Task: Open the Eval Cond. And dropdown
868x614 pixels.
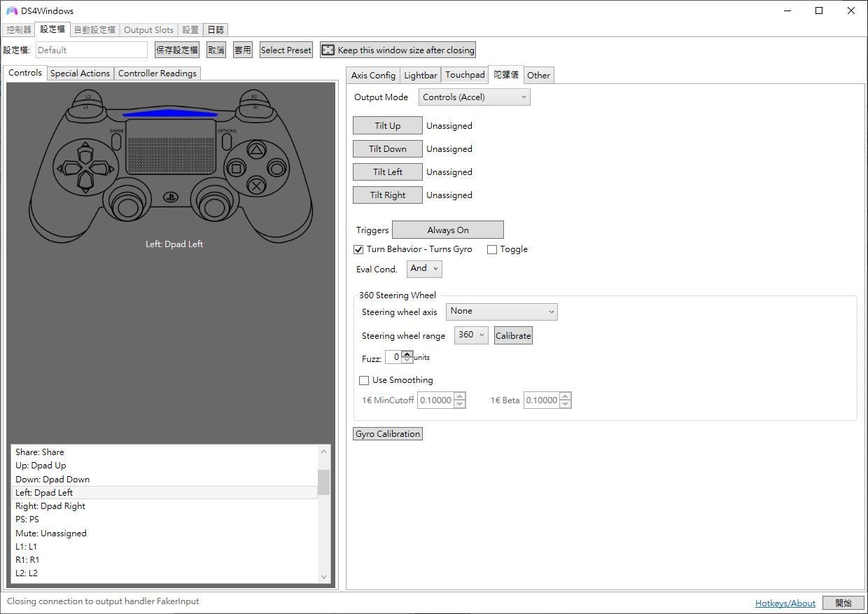Action: click(424, 269)
